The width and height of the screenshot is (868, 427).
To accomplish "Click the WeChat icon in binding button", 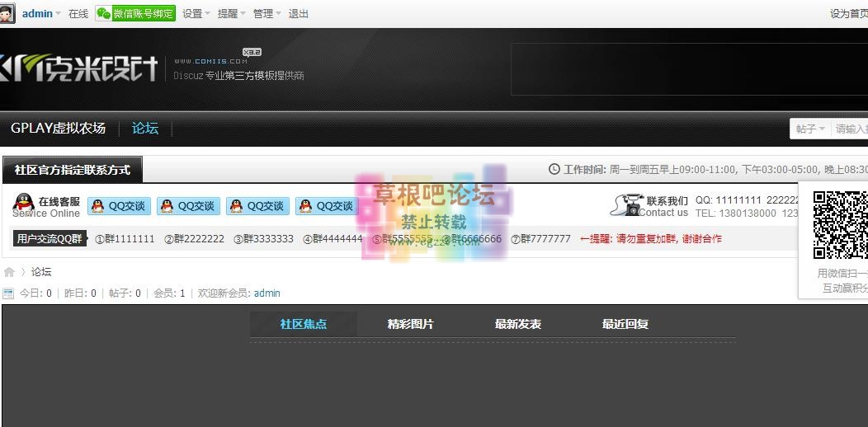I will coord(103,14).
